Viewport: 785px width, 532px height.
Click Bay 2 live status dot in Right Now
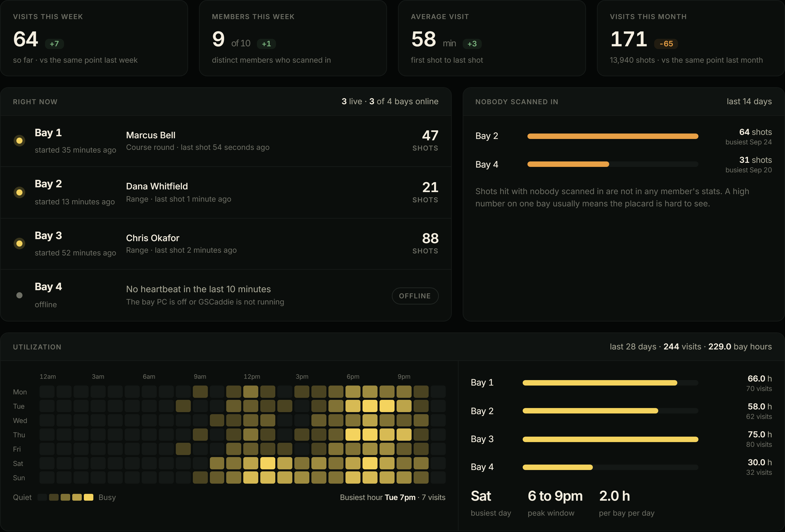coord(19,192)
